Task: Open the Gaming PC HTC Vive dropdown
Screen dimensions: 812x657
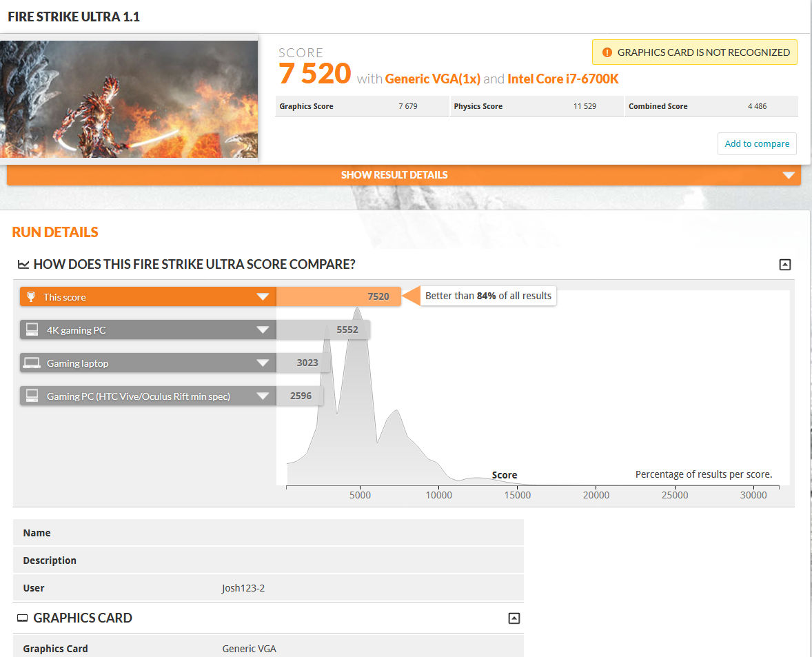Action: coord(263,396)
